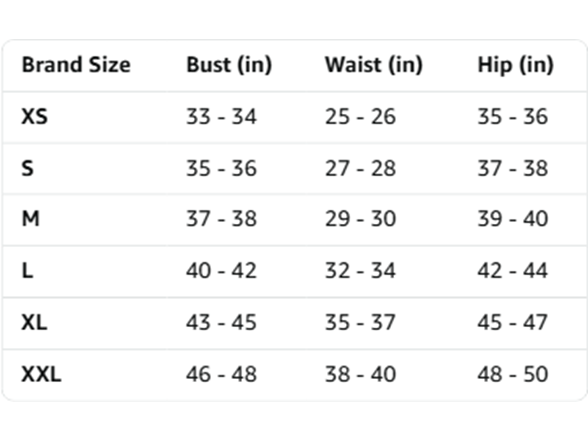The height and width of the screenshot is (441, 588).
Task: Click the Waist (in) column header
Action: click(x=374, y=64)
